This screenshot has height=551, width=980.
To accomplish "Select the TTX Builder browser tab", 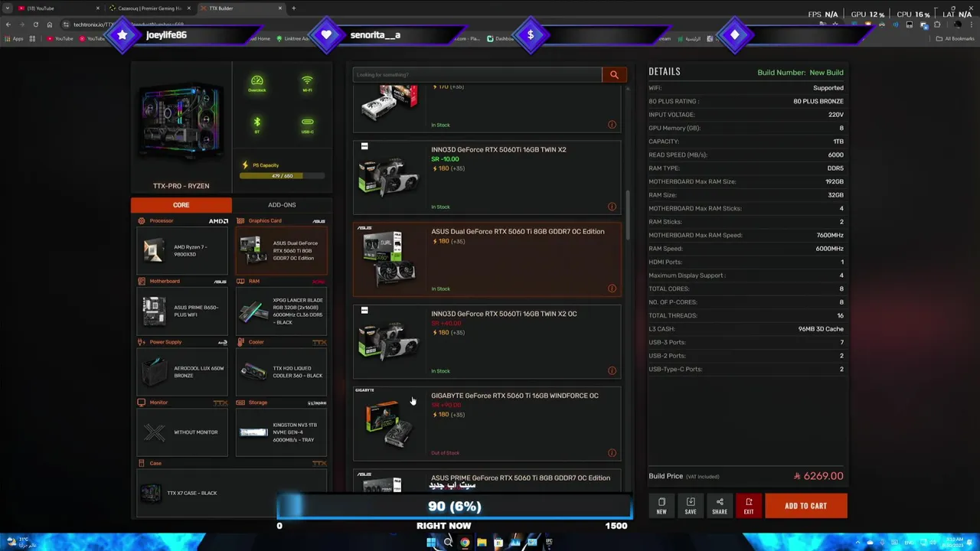I will pos(240,8).
